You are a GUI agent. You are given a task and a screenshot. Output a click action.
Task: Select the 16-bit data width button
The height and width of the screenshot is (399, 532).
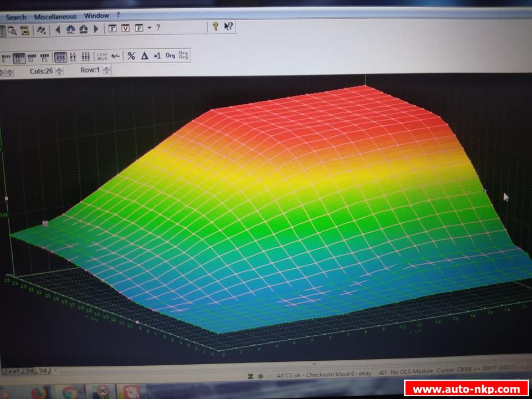[19, 58]
